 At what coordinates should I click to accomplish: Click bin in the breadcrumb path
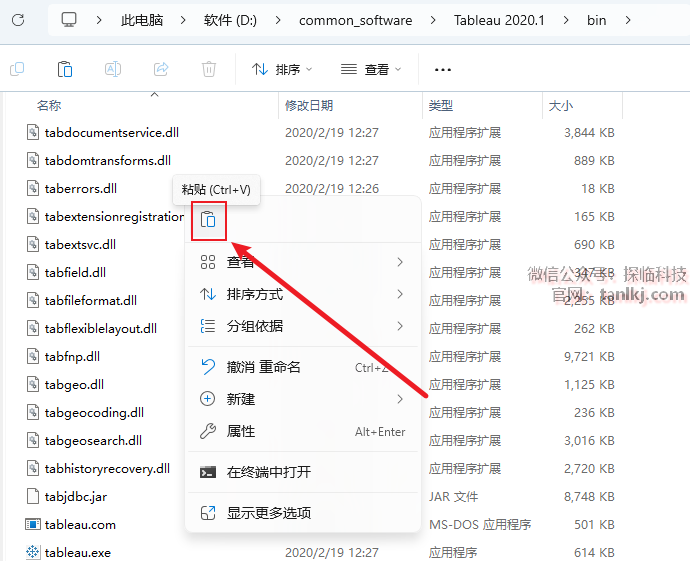pyautogui.click(x=596, y=20)
